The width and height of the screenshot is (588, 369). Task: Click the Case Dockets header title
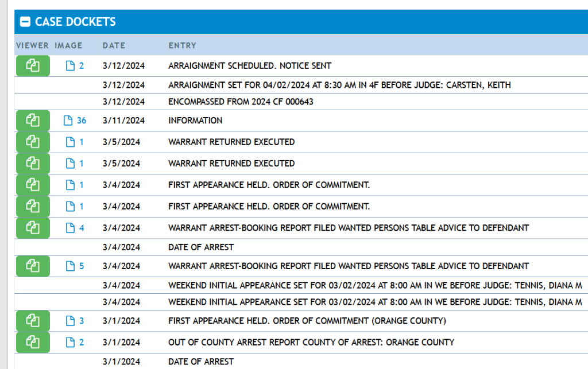pos(75,22)
